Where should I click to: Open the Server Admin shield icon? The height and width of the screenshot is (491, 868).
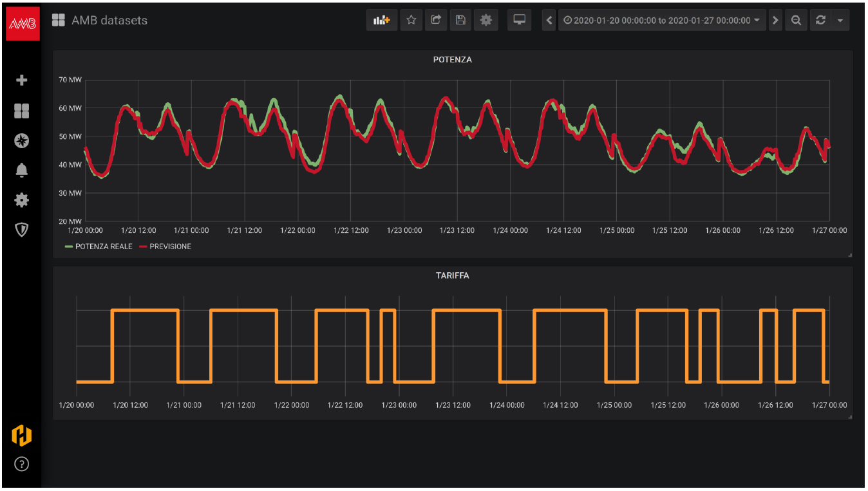tap(21, 230)
